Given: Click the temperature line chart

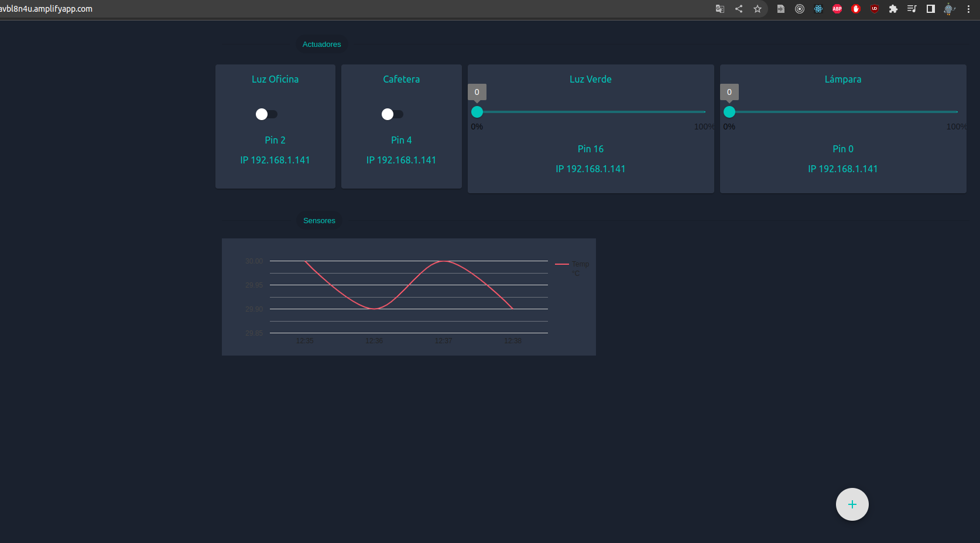Looking at the screenshot, I should [409, 297].
